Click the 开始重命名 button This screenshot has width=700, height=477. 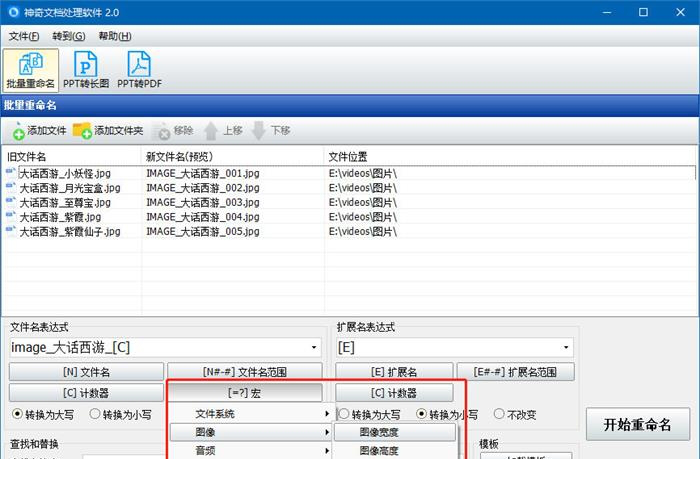pyautogui.click(x=637, y=424)
